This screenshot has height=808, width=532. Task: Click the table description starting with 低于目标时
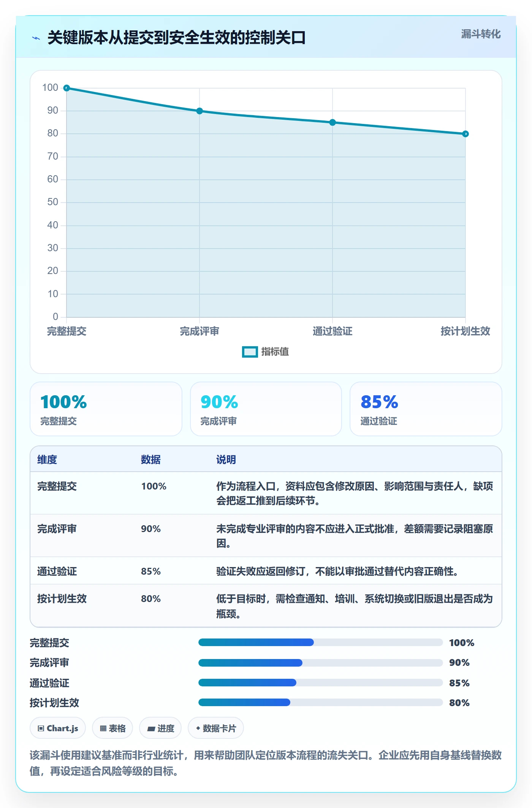tap(355, 606)
